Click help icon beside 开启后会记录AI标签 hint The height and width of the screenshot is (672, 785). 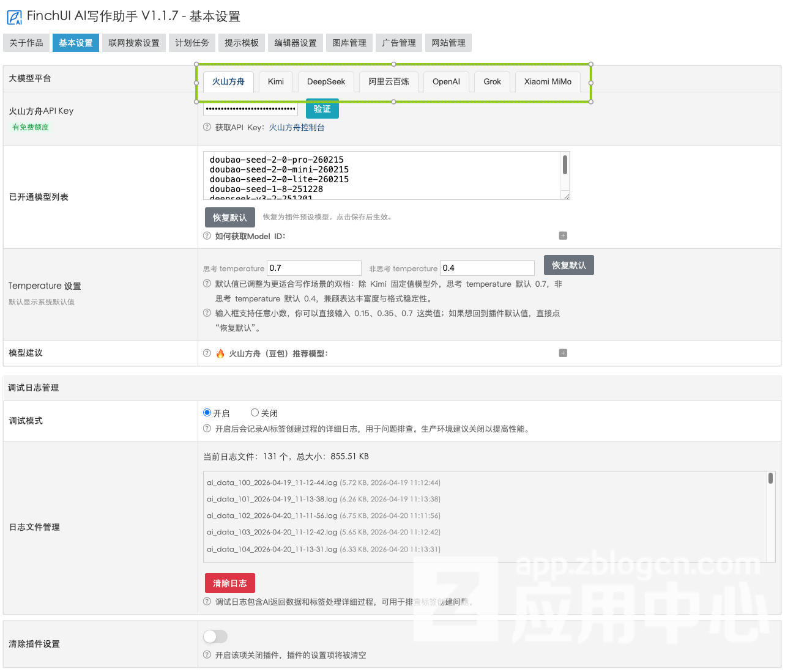207,429
